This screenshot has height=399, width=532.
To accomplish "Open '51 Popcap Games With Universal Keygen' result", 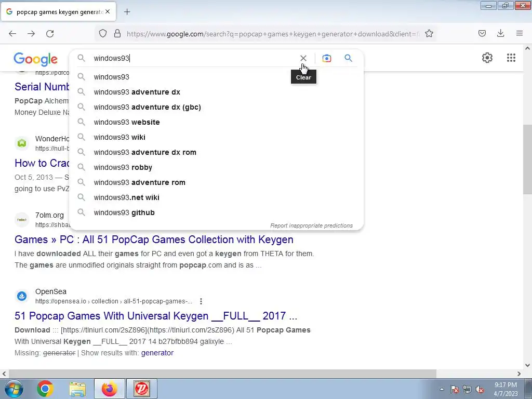I will [x=156, y=316].
